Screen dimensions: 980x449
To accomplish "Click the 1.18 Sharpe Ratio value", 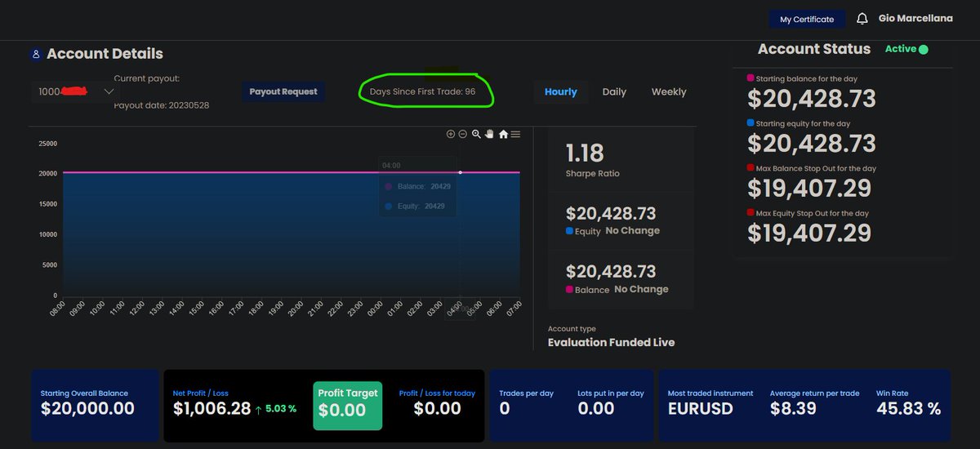I will tap(585, 153).
